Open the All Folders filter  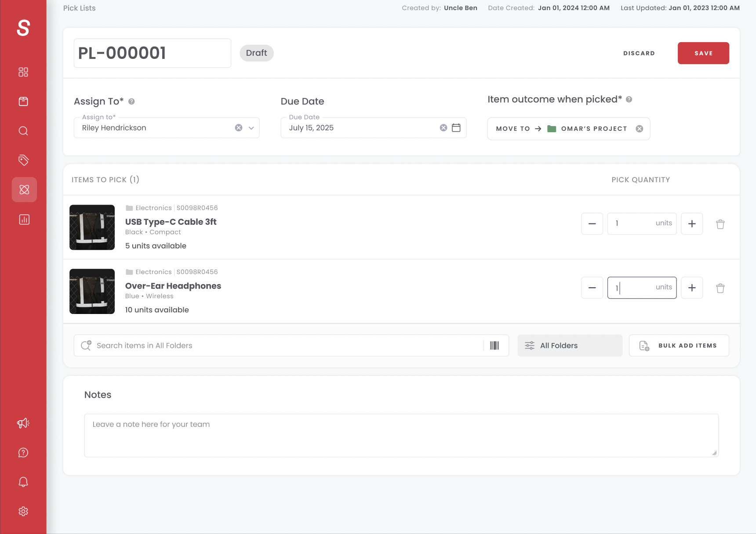click(x=570, y=345)
